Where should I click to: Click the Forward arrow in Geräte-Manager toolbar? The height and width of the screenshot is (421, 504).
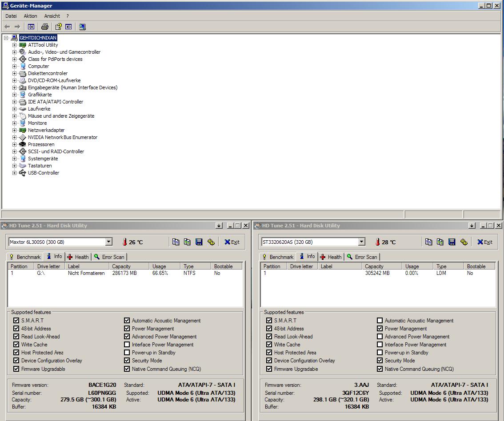pos(17,27)
